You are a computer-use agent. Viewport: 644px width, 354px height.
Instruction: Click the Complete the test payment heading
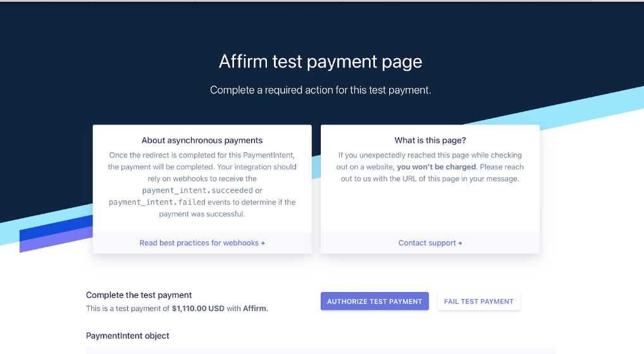click(139, 295)
